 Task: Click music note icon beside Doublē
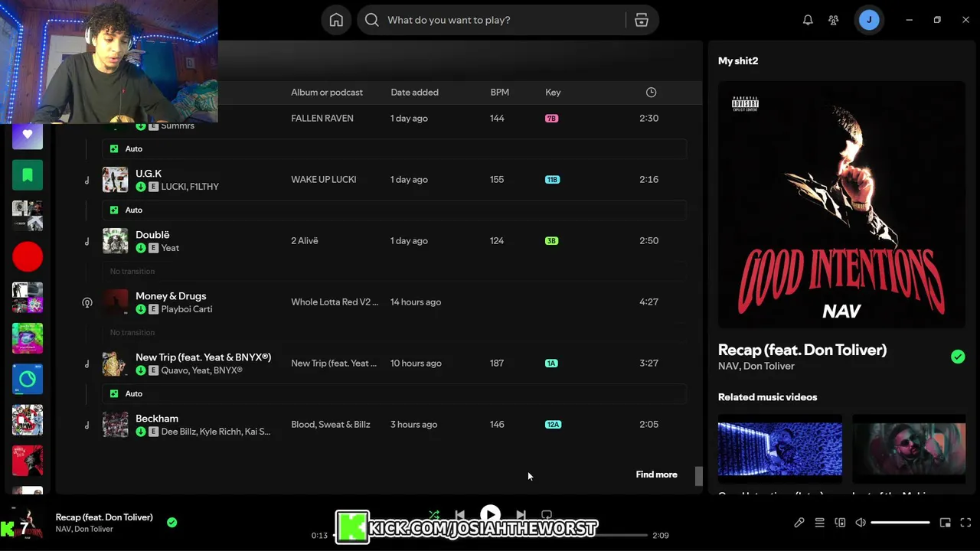point(87,241)
